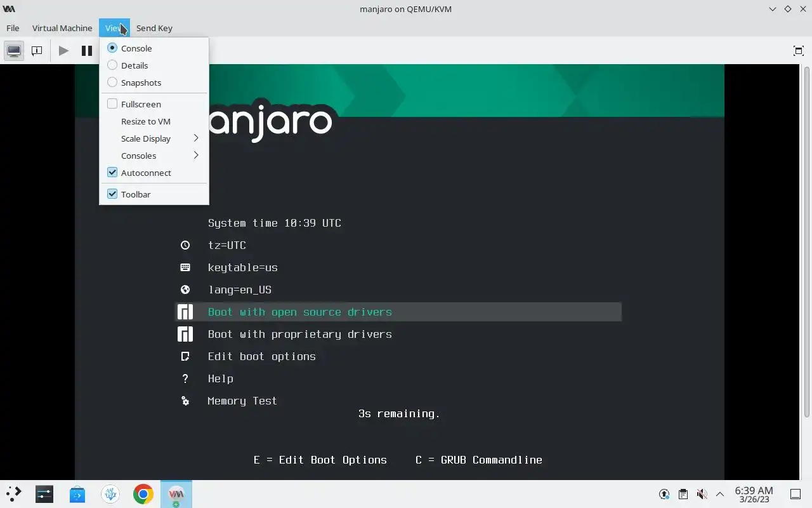Open the Virtual Machine menu
This screenshot has width=812, height=508.
click(x=62, y=28)
